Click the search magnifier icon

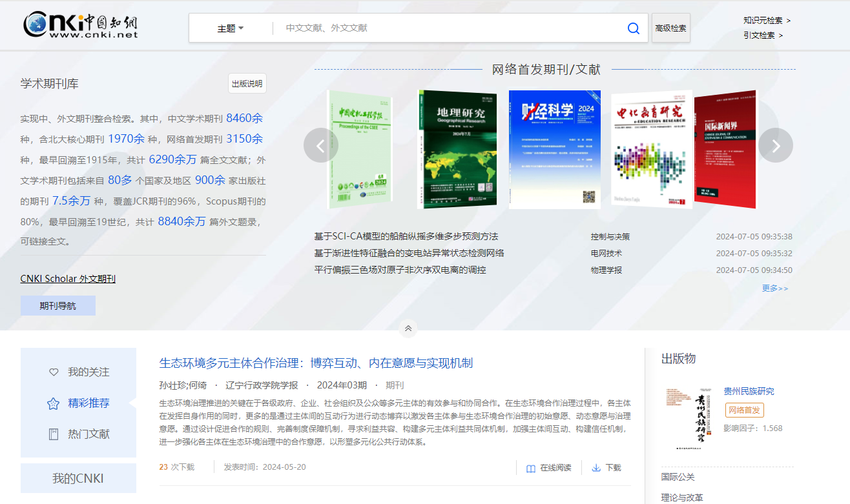click(x=633, y=28)
